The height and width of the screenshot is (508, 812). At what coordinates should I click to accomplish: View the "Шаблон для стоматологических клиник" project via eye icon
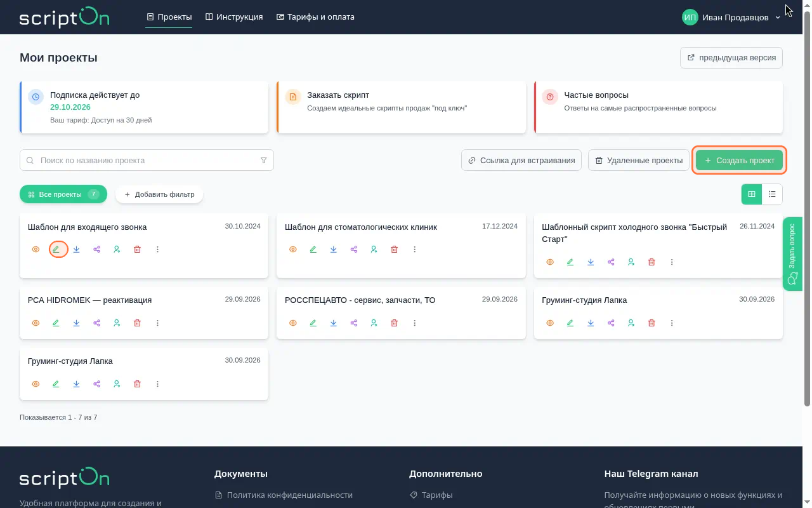pos(293,250)
